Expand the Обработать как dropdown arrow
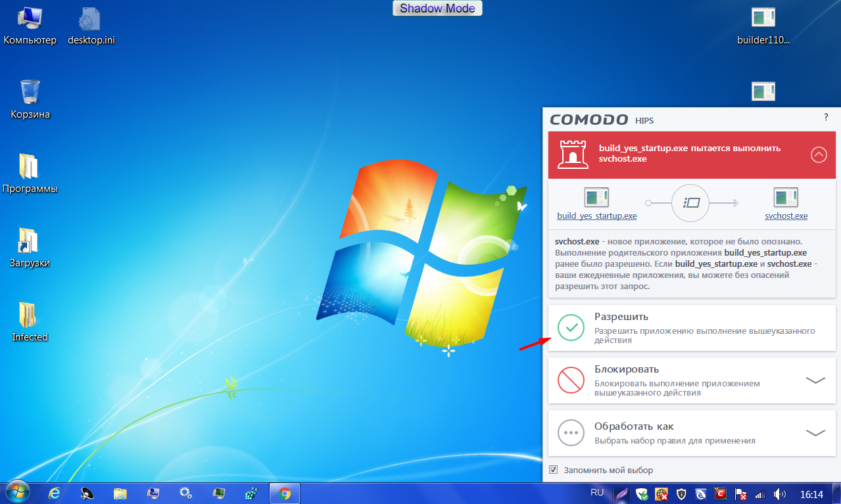Viewport: 841px width, 504px height. point(815,433)
